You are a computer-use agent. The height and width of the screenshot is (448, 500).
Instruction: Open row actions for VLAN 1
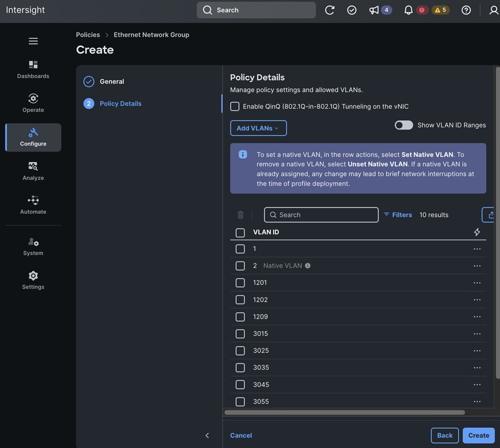(x=477, y=249)
